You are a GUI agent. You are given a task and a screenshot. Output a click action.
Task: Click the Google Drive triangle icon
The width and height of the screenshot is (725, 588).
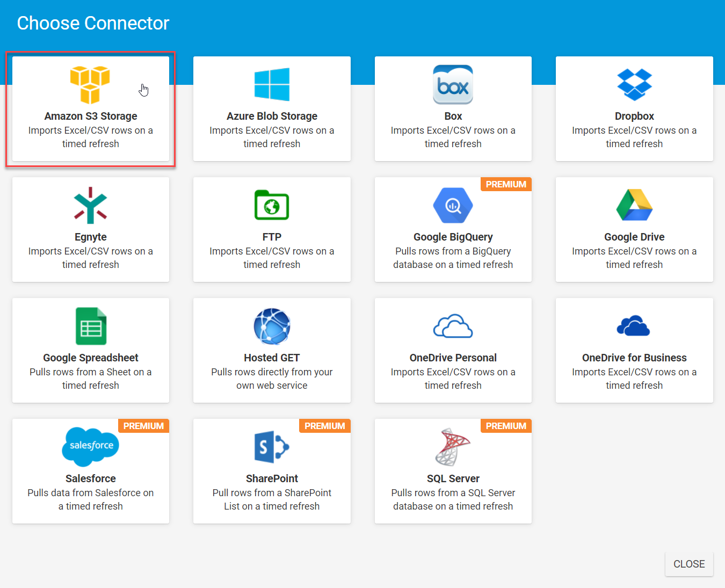pos(634,205)
